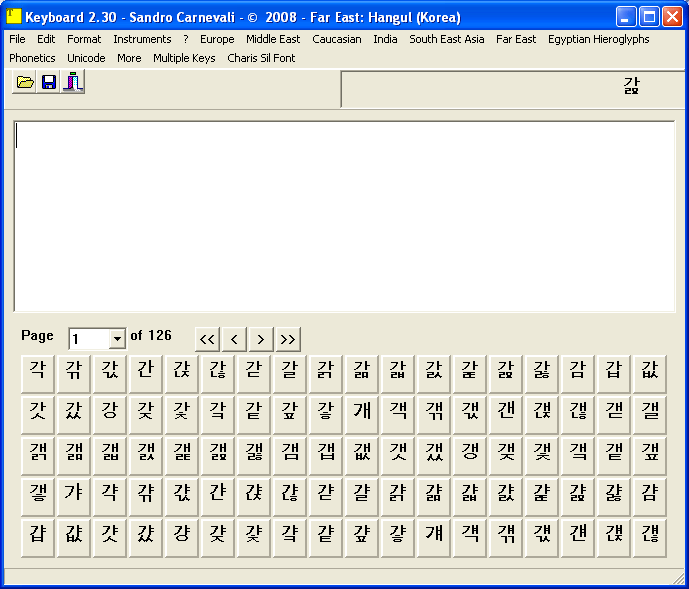Insert the 강 character key
Screen dimensions: 689x589
pos(109,414)
